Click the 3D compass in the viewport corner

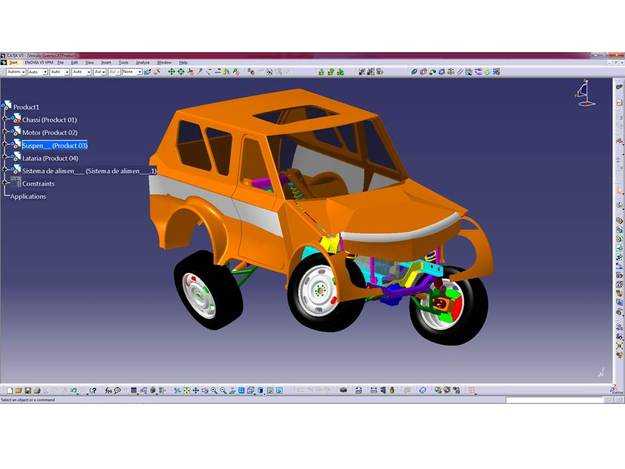[584, 93]
